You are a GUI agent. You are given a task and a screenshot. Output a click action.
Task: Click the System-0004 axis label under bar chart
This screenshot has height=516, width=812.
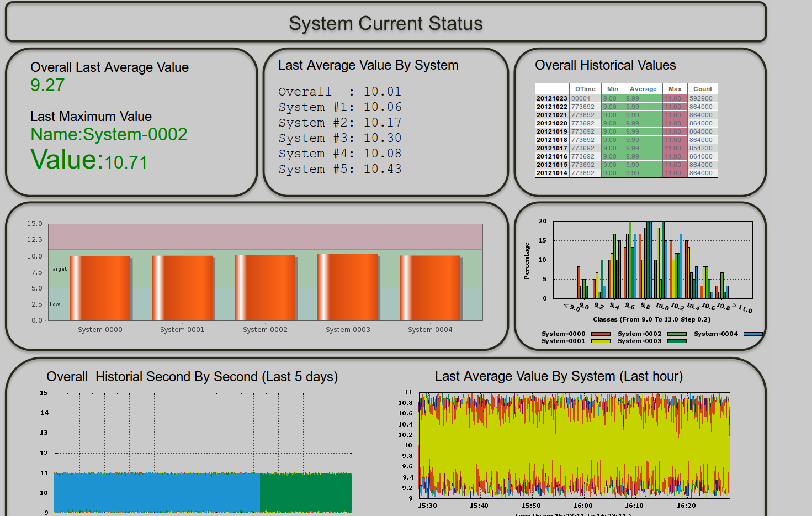pyautogui.click(x=430, y=330)
